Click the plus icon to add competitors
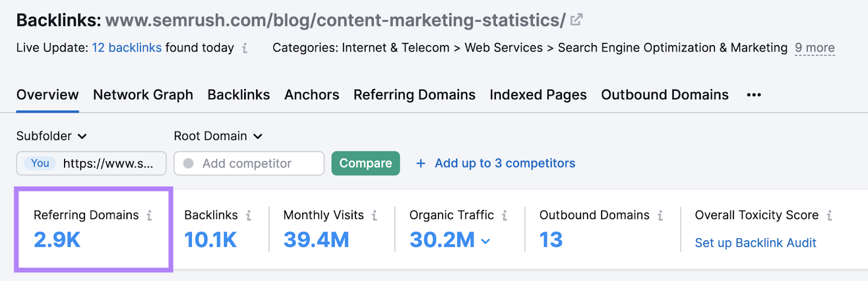 [x=420, y=163]
